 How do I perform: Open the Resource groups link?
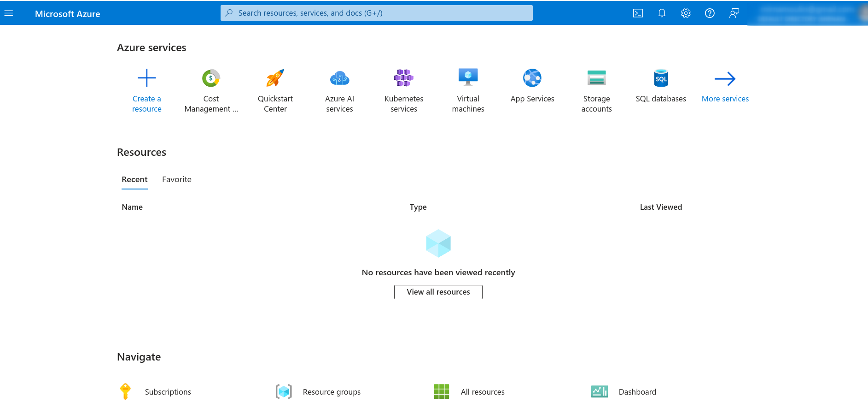[332, 392]
